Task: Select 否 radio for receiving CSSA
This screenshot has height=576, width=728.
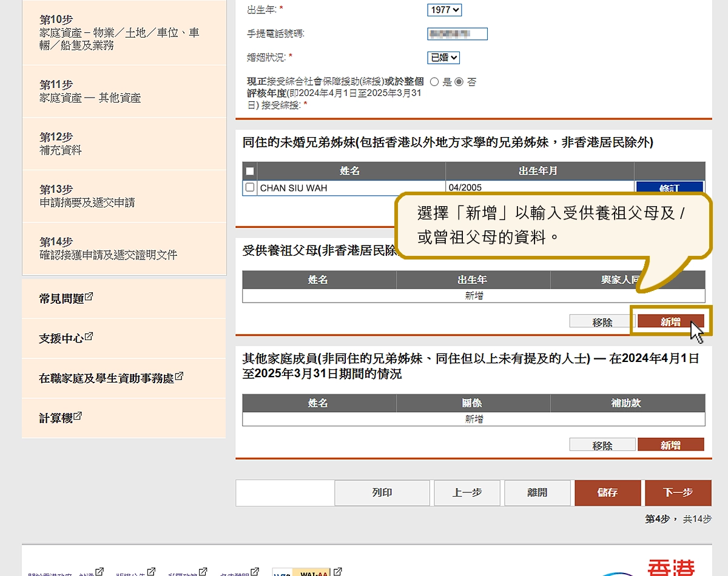Action: (459, 82)
